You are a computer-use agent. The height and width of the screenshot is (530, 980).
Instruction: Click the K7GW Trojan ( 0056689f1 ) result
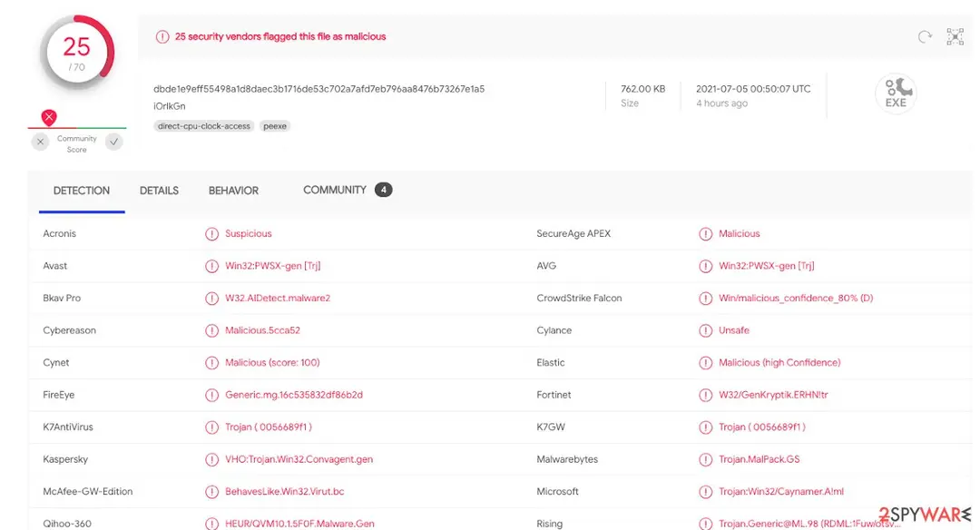[762, 427]
